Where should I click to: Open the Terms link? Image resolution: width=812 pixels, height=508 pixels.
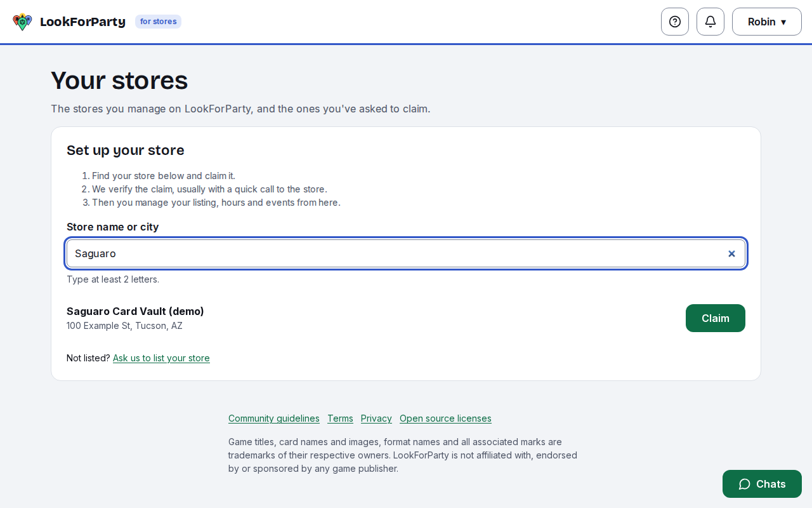(340, 418)
